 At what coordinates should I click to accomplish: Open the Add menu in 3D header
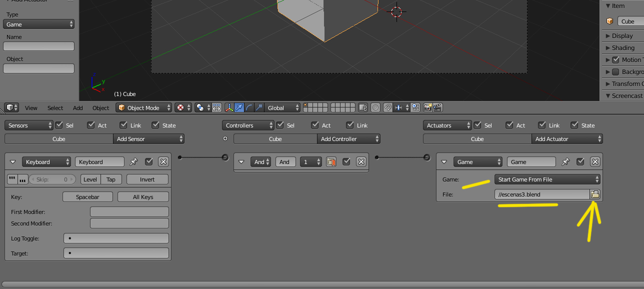(x=78, y=108)
